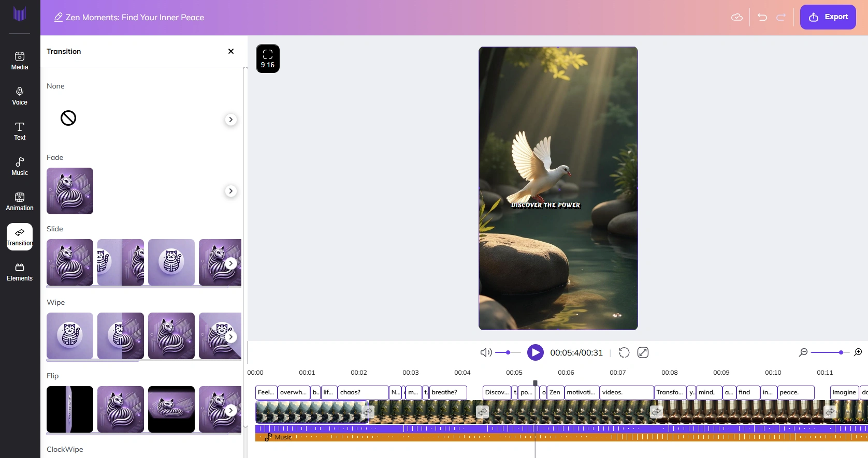The width and height of the screenshot is (868, 458).
Task: Select the 'Transfo...' caption clip
Action: [x=670, y=392]
